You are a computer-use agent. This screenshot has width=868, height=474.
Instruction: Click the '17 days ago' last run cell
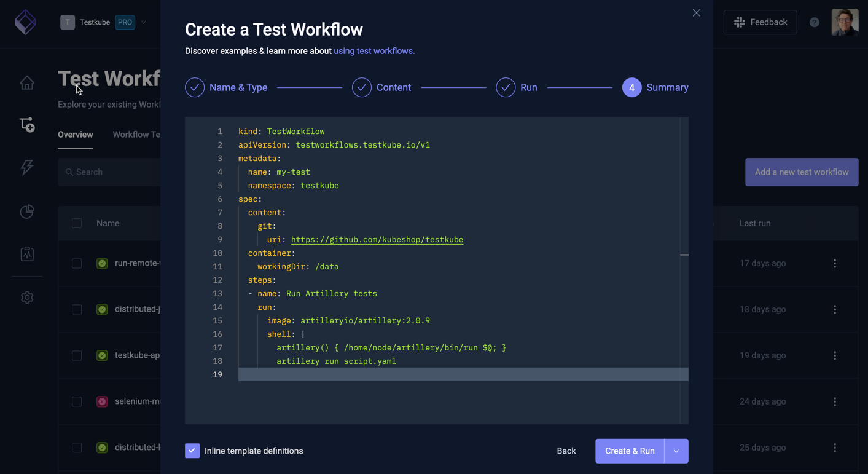[x=762, y=263]
